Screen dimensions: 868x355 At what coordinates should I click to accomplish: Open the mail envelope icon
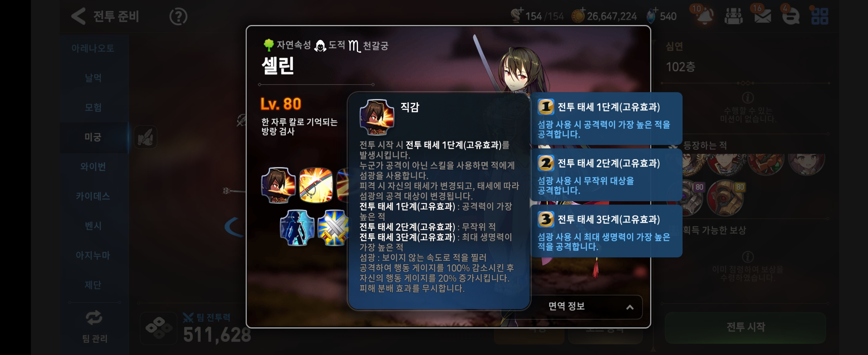[x=763, y=16]
